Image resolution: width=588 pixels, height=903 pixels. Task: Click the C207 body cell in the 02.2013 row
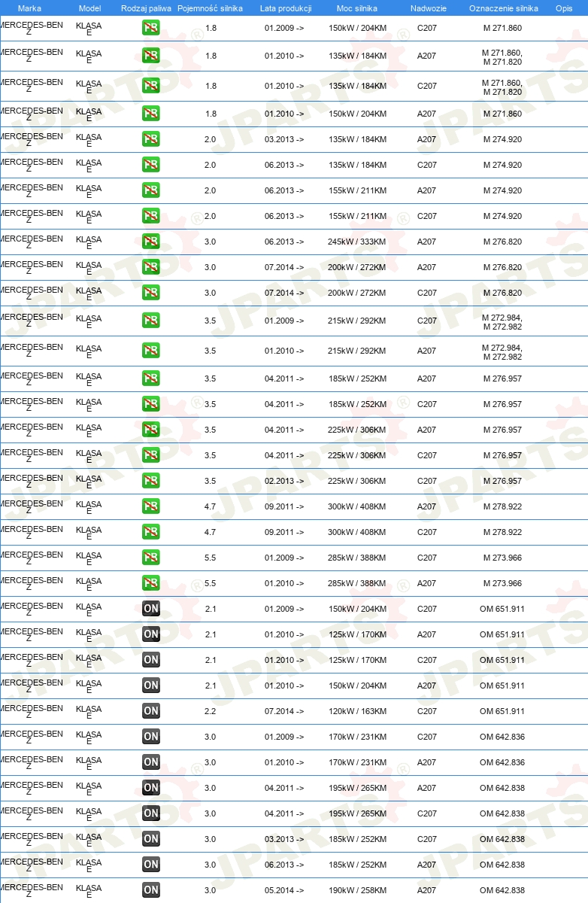point(427,481)
